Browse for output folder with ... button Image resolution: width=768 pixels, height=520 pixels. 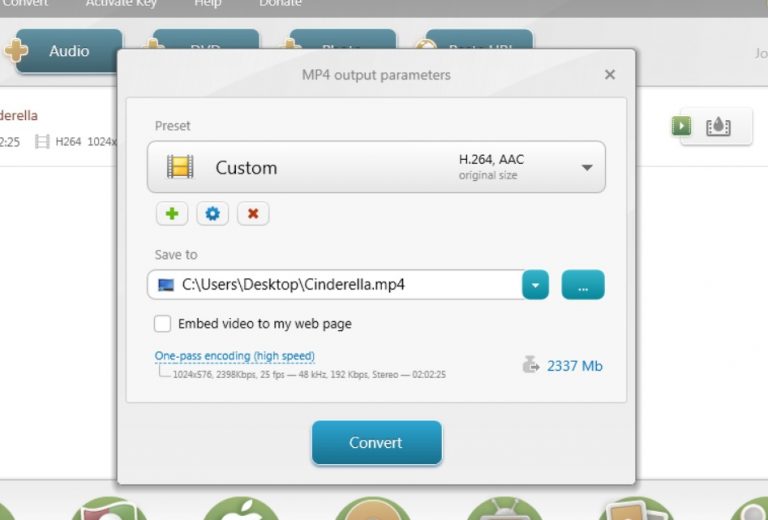[583, 285]
